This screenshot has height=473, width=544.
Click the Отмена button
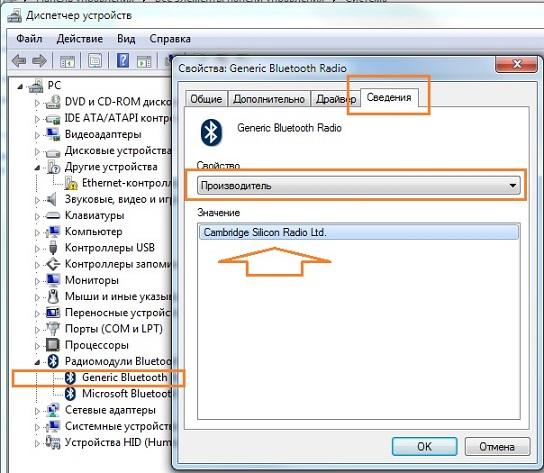(497, 446)
